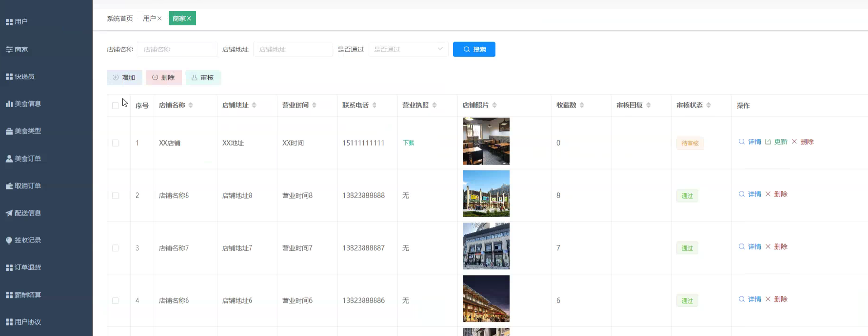Sort table by 收藏数 column arrows
Screen dimensions: 868x336
(x=582, y=105)
